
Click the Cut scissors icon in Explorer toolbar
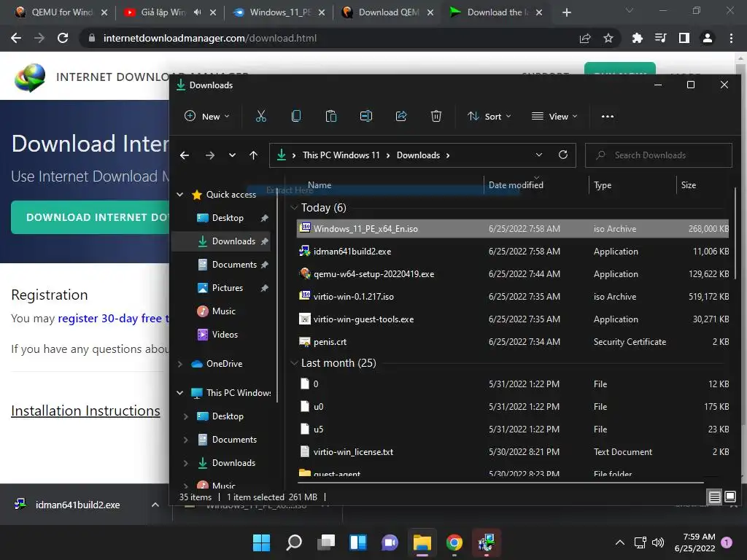coord(260,116)
